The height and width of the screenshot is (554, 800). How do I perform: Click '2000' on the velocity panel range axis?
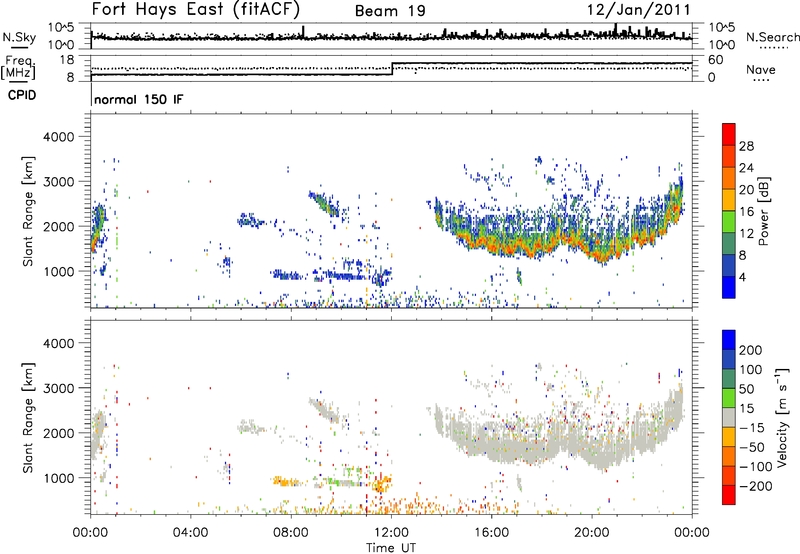pyautogui.click(x=58, y=433)
